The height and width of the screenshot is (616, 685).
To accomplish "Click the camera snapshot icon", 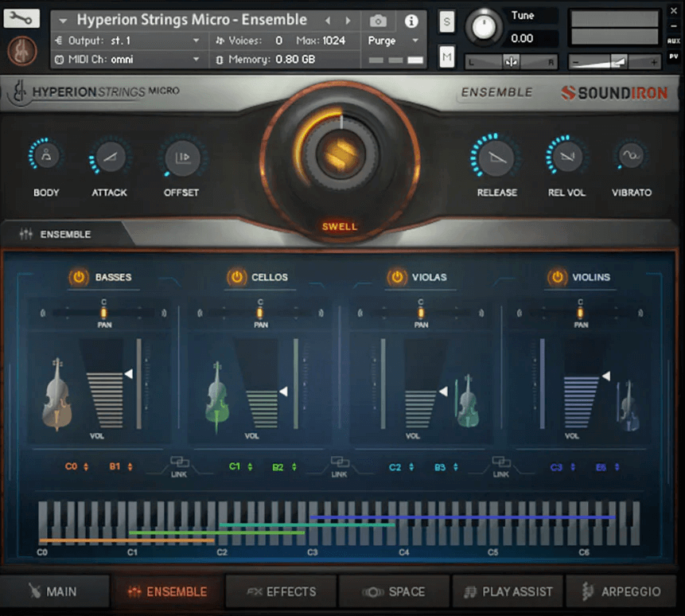I will click(378, 21).
